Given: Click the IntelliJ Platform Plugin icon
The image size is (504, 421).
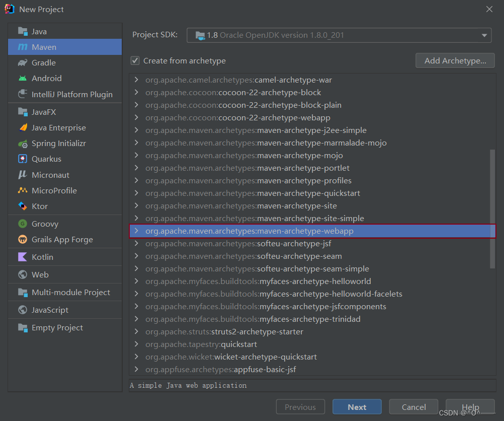Looking at the screenshot, I should pyautogui.click(x=23, y=94).
